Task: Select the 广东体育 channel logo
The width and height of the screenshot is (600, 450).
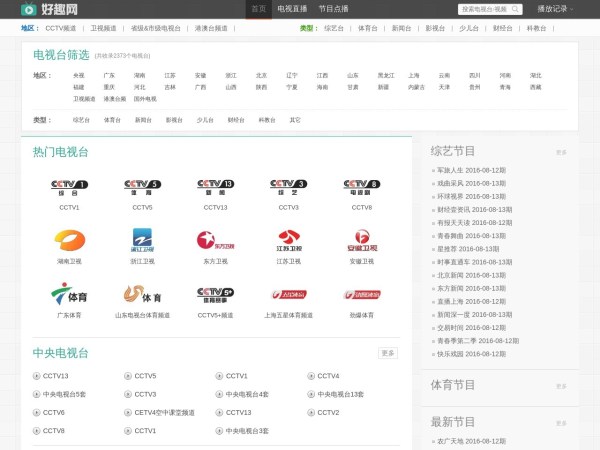Action: tap(69, 294)
